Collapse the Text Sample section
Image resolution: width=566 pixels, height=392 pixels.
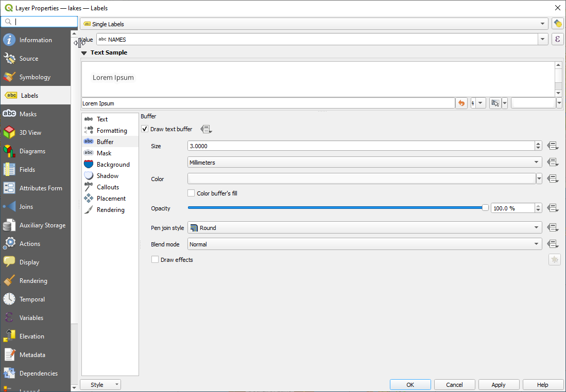coord(84,52)
